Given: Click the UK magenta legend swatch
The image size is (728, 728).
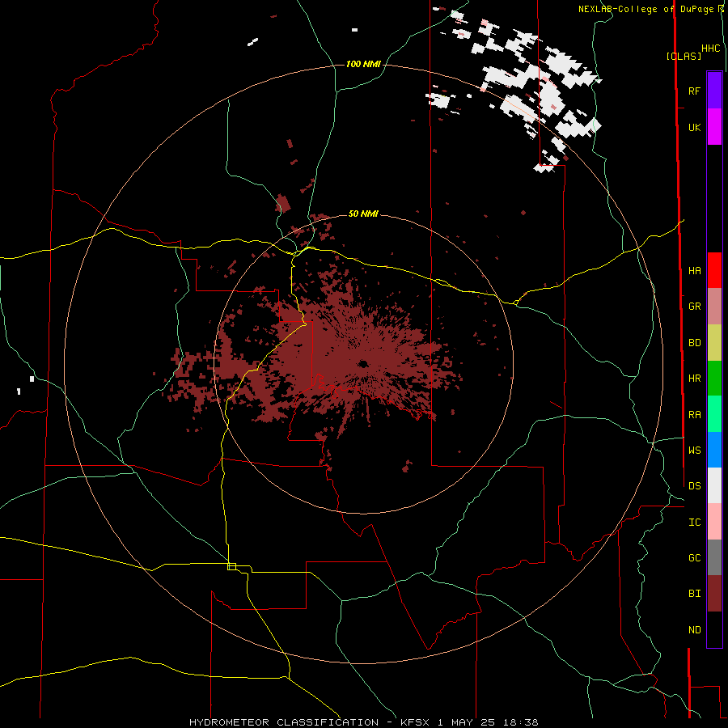Looking at the screenshot, I should click(714, 127).
